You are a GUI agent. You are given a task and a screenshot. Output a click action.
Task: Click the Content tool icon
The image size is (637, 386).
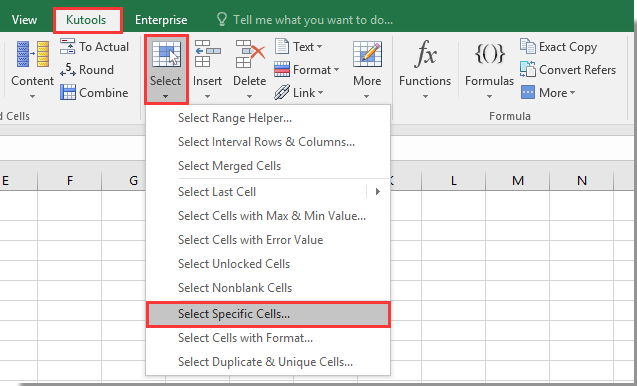click(x=32, y=54)
